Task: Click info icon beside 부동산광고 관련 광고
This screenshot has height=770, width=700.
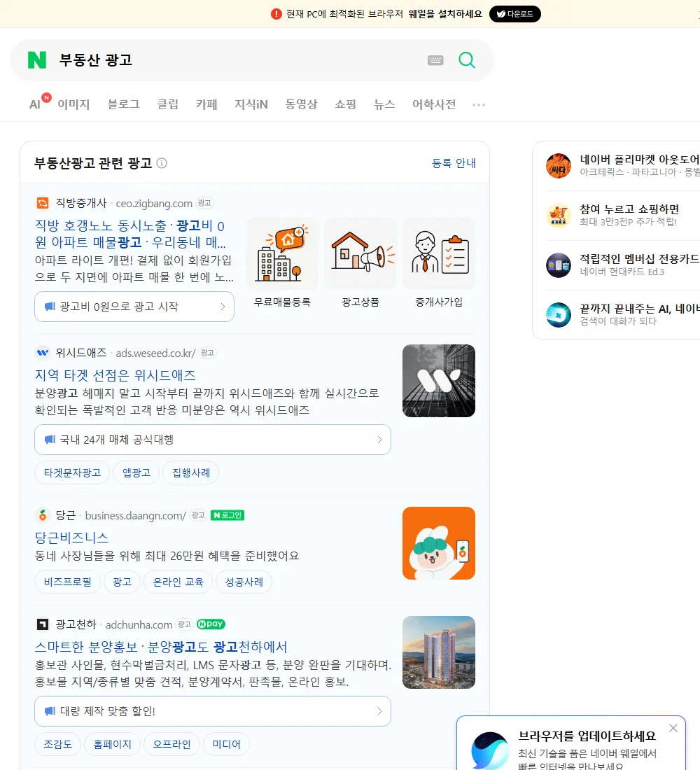Action: 162,163
